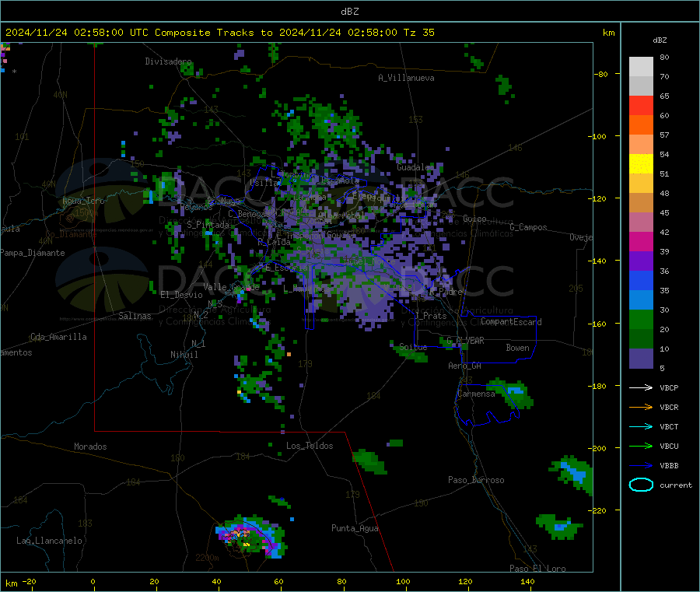Click the 'Pampa_Diamante' map label
This screenshot has width=700, height=592.
click(33, 253)
